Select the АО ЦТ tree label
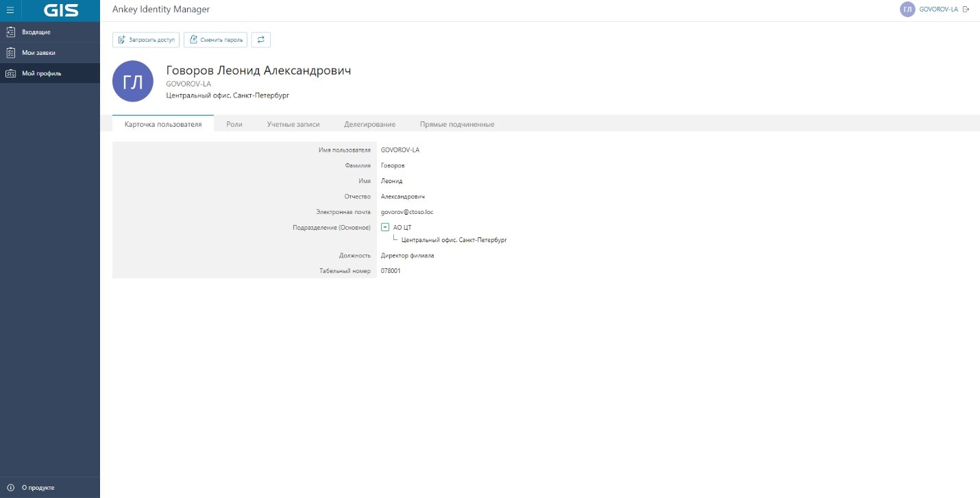980x498 pixels. [x=402, y=227]
